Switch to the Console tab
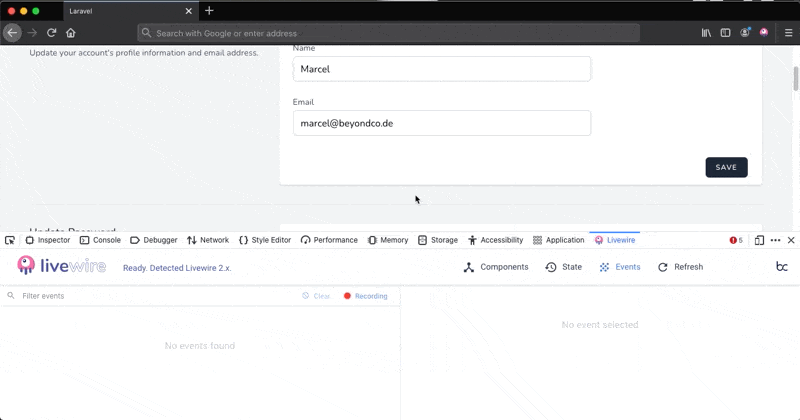This screenshot has width=800, height=420. (101, 240)
